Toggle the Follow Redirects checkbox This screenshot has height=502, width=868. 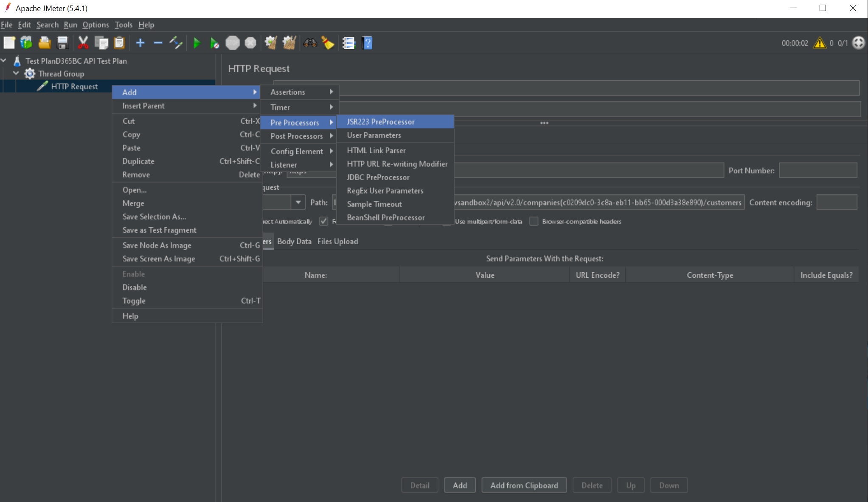324,221
